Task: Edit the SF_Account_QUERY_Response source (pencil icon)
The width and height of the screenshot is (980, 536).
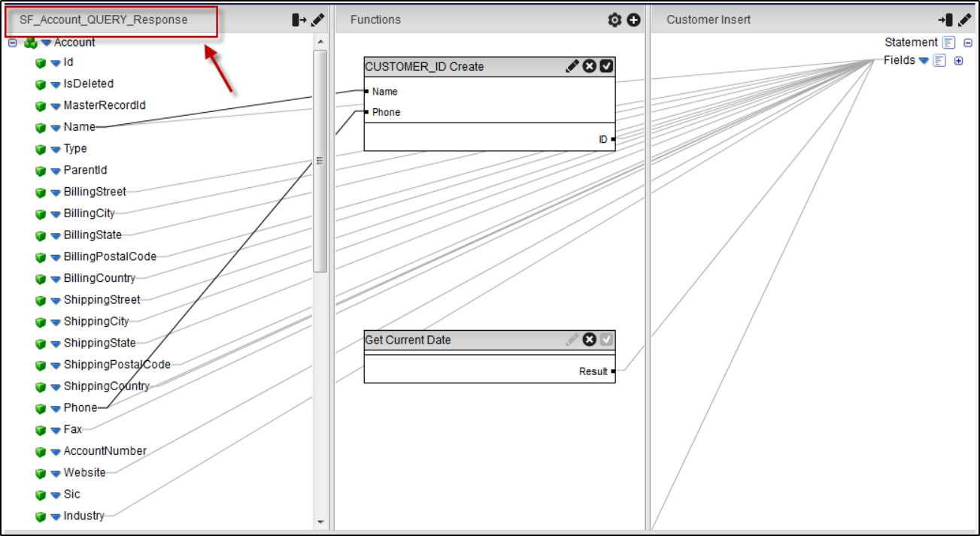Action: tap(317, 20)
